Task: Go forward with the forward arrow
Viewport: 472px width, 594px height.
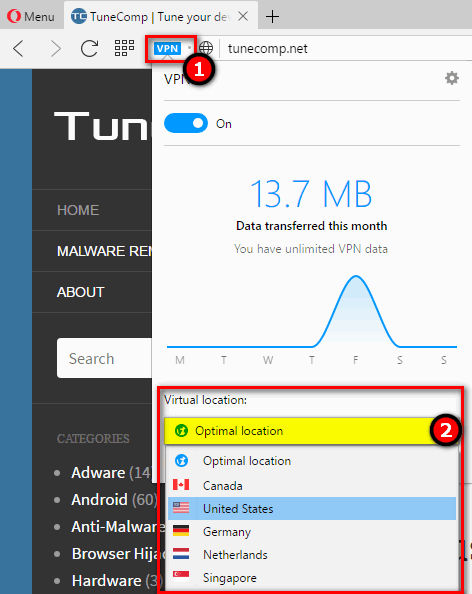Action: point(55,48)
